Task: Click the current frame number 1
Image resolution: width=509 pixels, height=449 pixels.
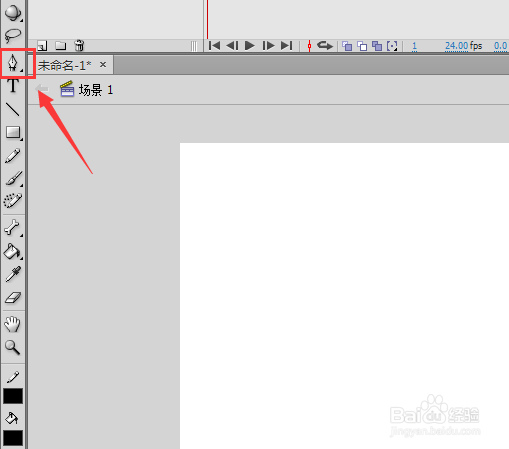Action: 414,46
